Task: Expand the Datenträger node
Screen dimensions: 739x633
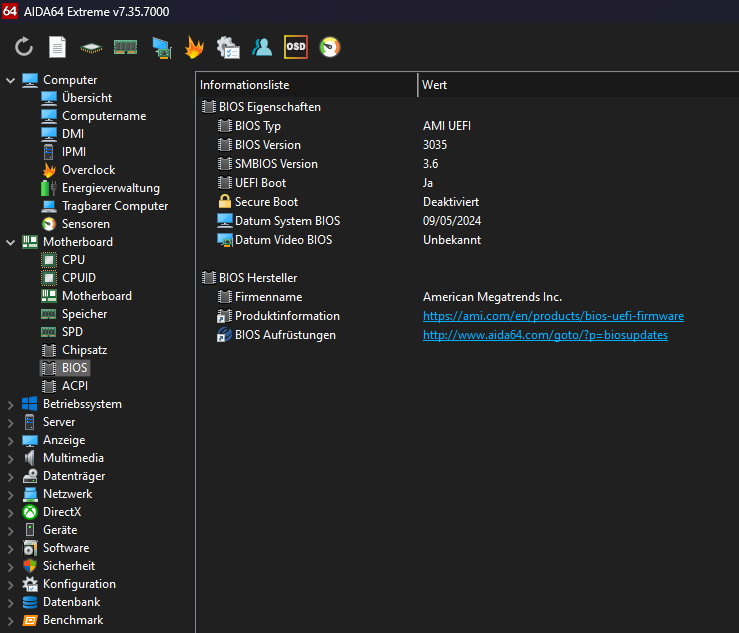Action: pos(10,477)
